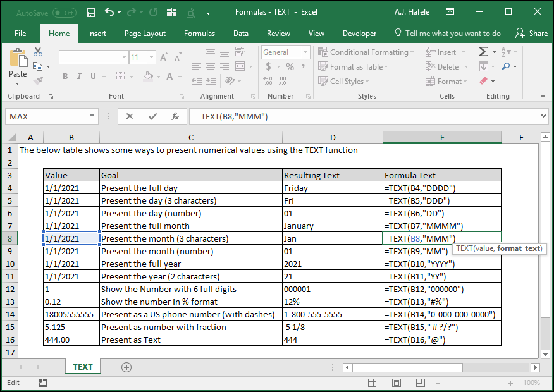This screenshot has height=392, width=554.
Task: Expand the formula bar
Action: (x=544, y=116)
